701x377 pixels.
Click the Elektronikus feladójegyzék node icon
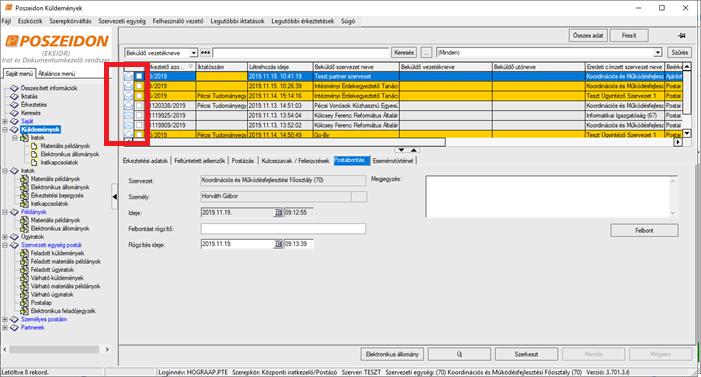point(24,311)
